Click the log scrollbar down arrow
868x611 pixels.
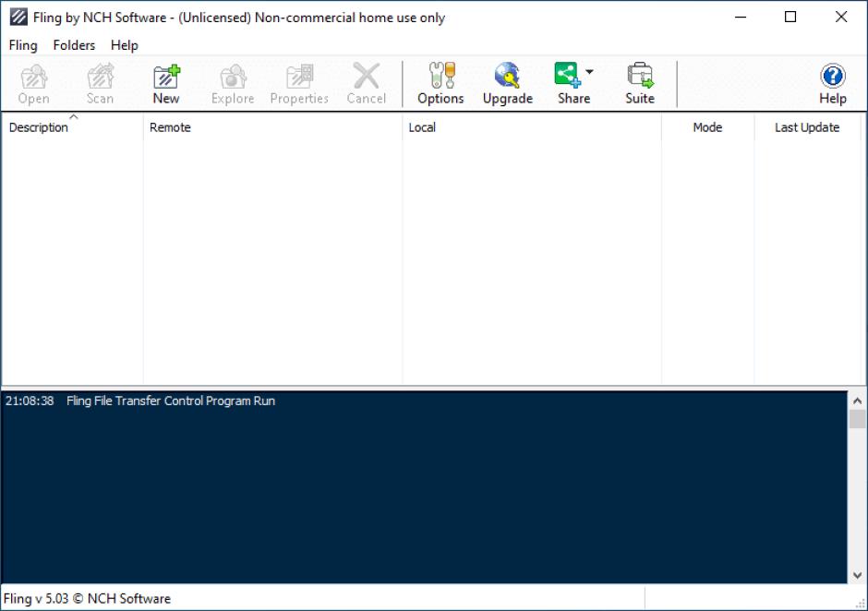pos(858,575)
